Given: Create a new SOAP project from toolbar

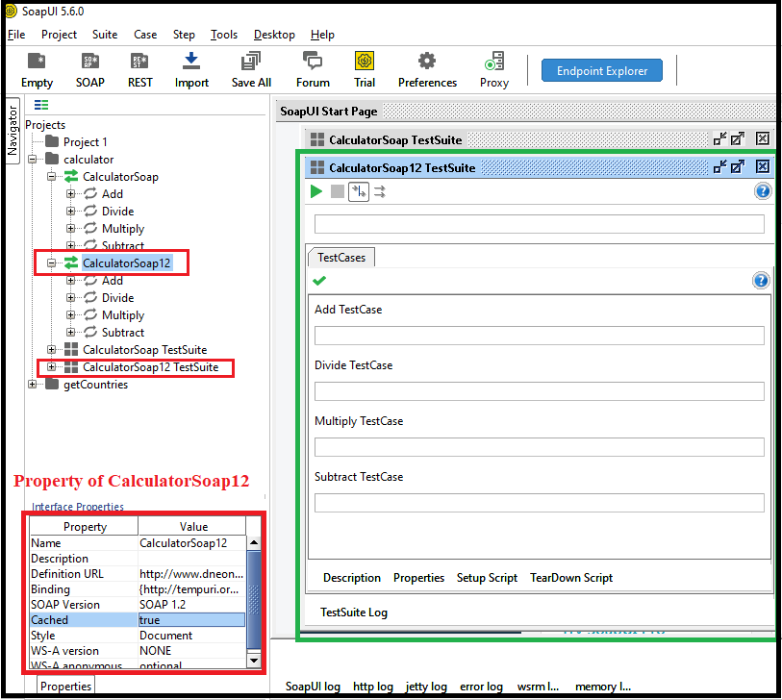Looking at the screenshot, I should coord(89,62).
